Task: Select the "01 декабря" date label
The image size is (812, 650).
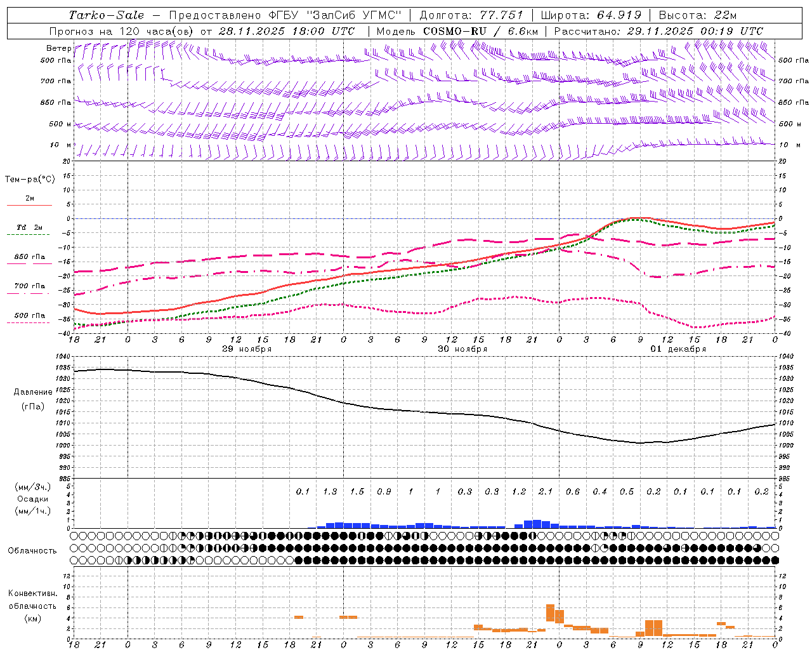Action: coord(678,349)
